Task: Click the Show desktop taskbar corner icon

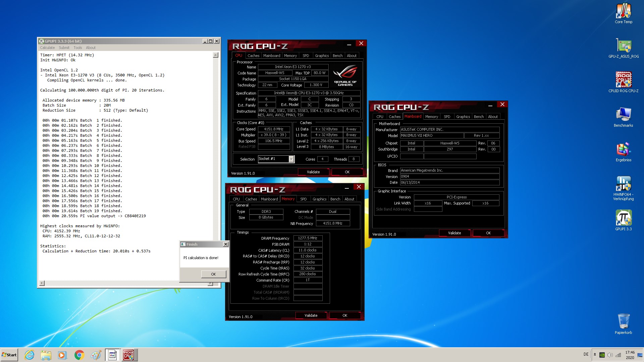Action: tap(640, 355)
